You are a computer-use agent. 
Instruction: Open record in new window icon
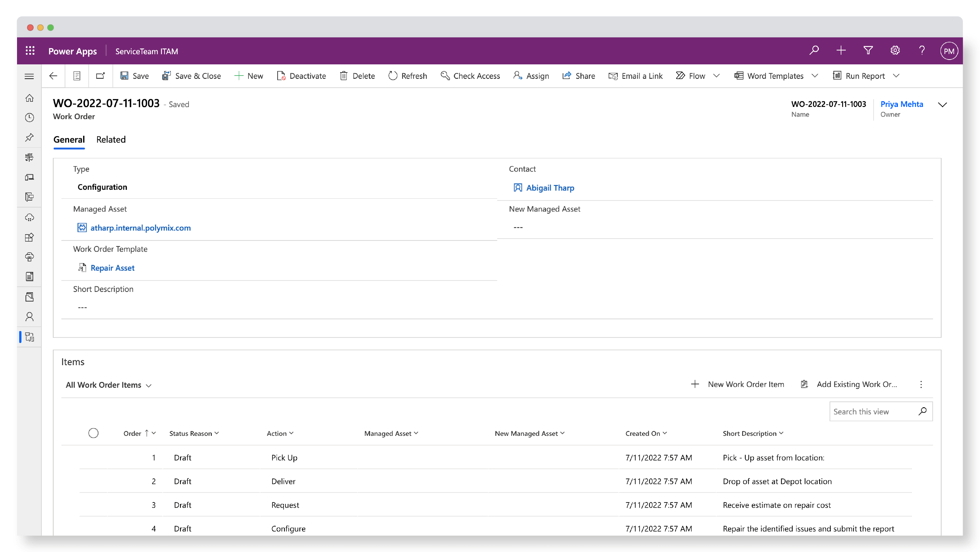(x=101, y=76)
